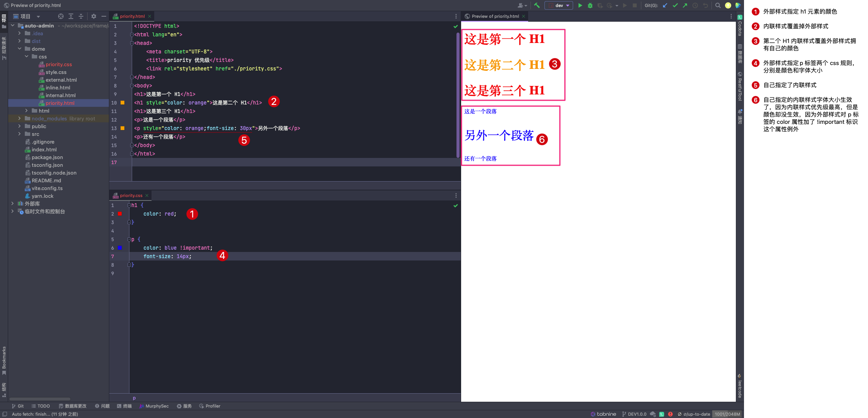Commit changes with the Git checkmark icon

click(675, 5)
